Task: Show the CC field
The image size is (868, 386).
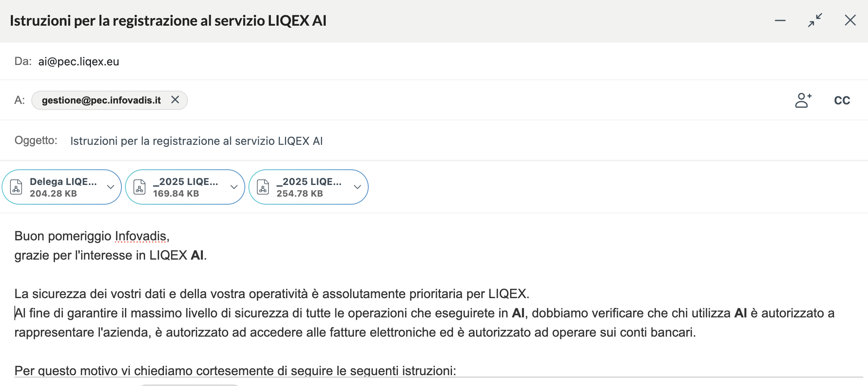Action: click(x=842, y=100)
